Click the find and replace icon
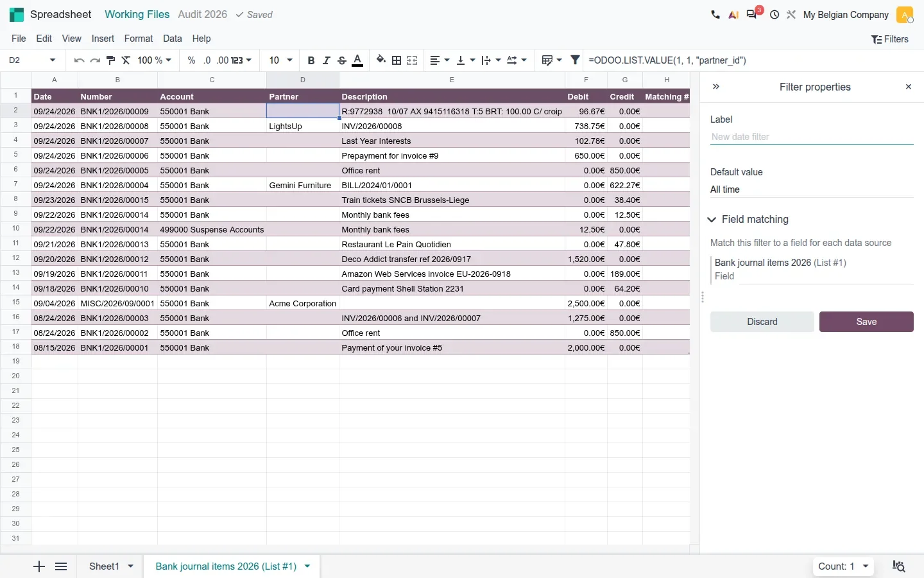The width and height of the screenshot is (924, 578). tap(899, 566)
